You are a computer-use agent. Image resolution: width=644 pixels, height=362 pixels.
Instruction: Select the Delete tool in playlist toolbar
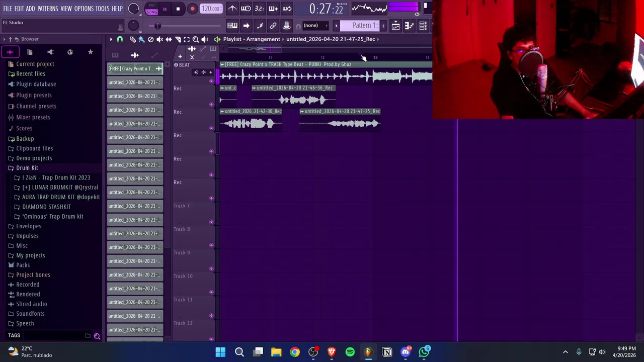[150, 39]
